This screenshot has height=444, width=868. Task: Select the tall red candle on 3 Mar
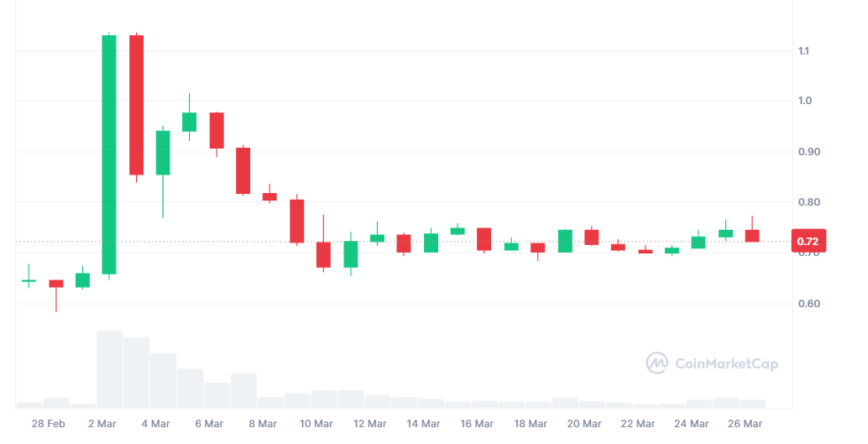point(136,105)
